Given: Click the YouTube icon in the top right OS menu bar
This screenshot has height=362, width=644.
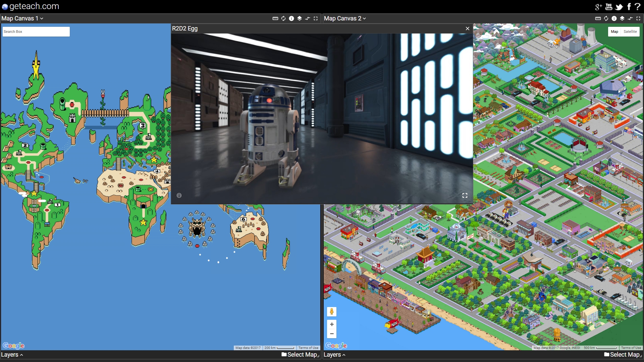Looking at the screenshot, I should pos(609,6).
